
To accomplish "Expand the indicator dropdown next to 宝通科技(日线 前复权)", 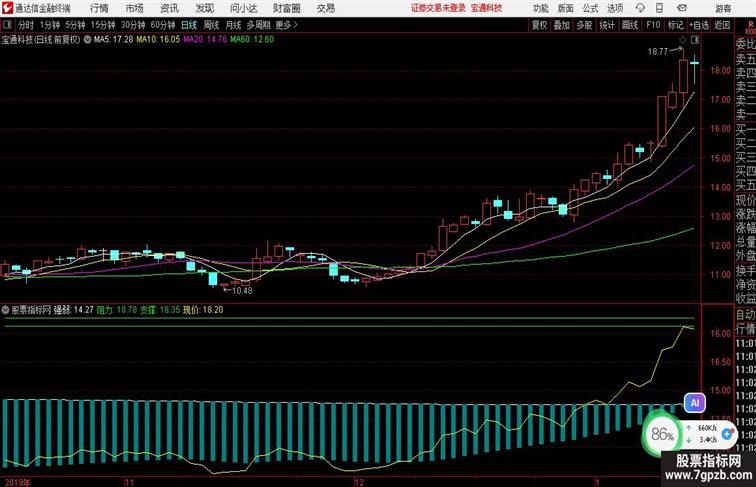I will click(87, 40).
